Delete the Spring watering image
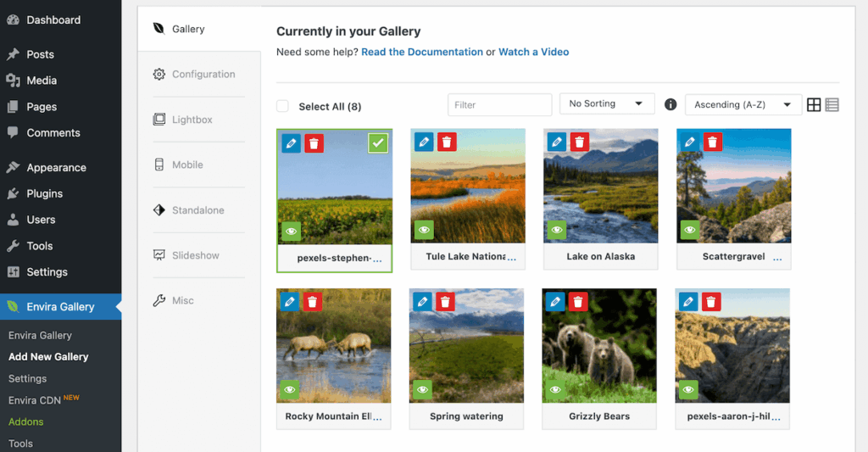 pyautogui.click(x=445, y=302)
